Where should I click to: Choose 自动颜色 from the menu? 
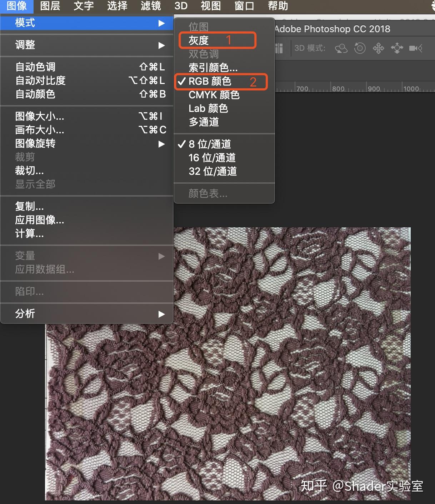point(87,94)
